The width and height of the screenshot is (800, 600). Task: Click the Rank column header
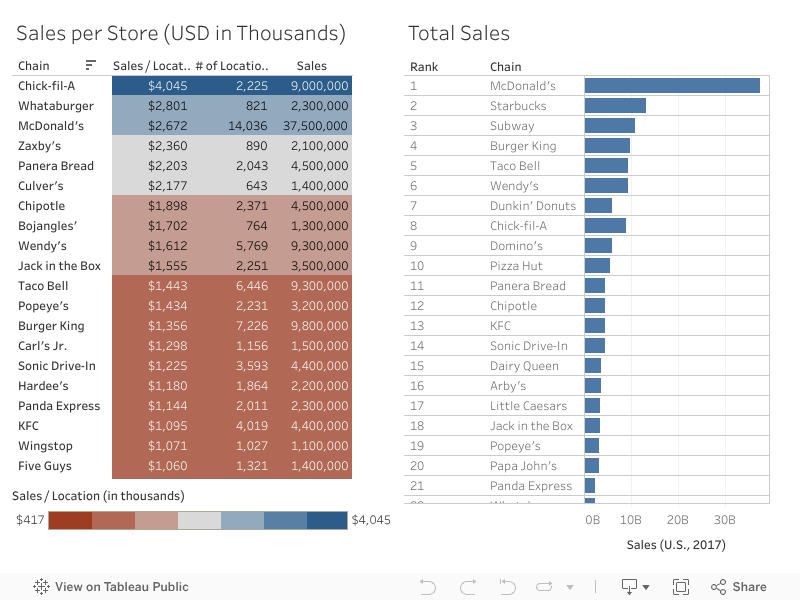coord(424,67)
